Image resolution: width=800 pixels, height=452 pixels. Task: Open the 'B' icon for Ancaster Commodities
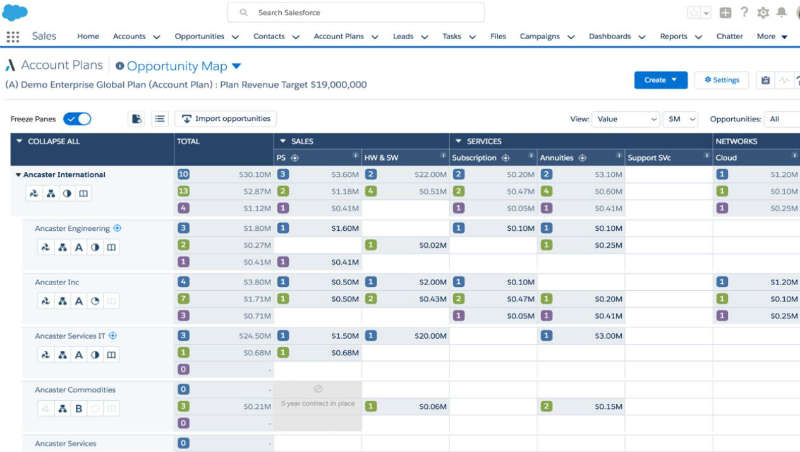[x=79, y=409]
